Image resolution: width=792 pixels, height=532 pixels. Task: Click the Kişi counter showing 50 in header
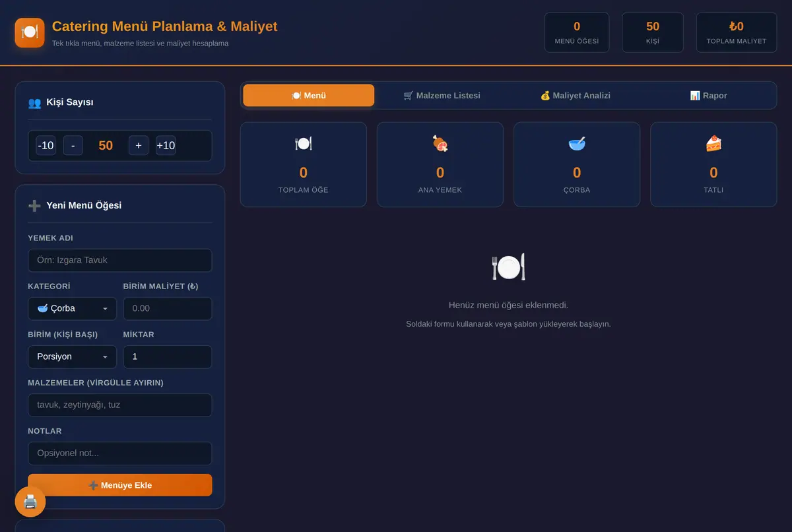tap(653, 32)
